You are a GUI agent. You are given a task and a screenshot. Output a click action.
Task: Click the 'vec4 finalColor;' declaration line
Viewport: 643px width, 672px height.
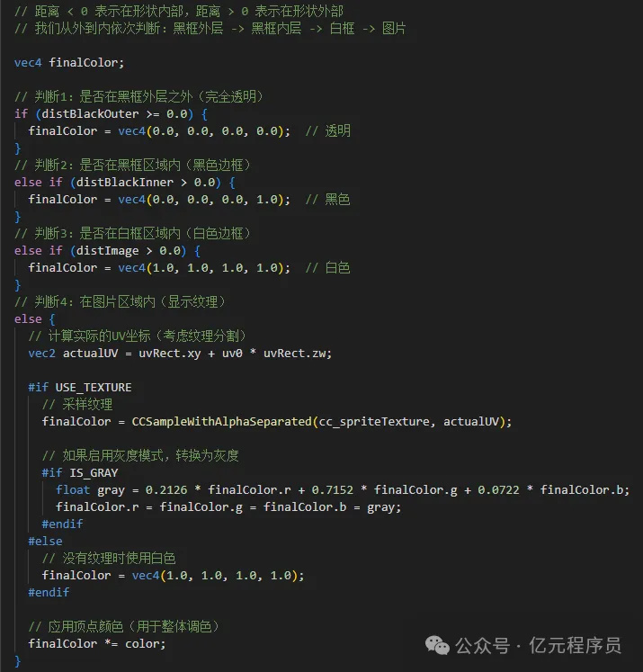click(x=69, y=63)
